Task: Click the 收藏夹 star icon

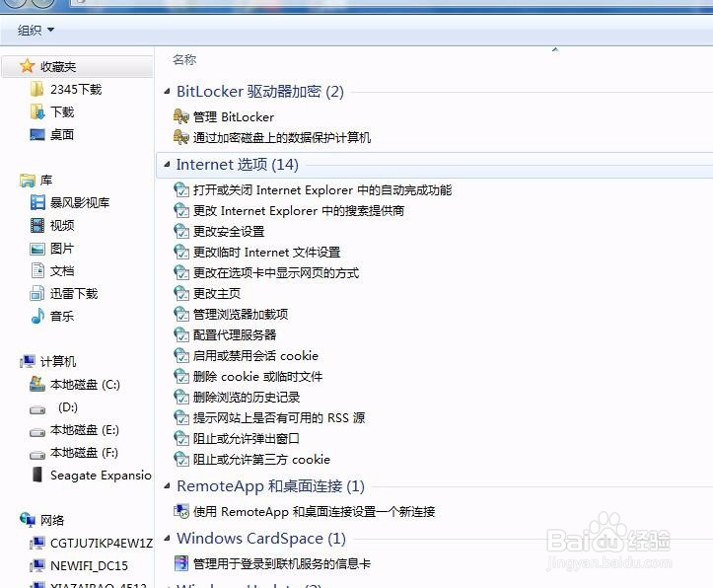Action: (28, 66)
